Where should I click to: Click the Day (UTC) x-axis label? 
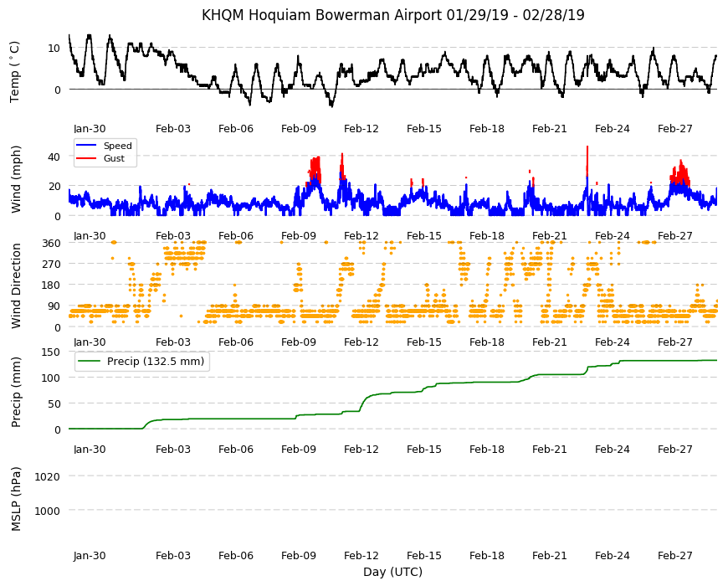click(x=392, y=572)
